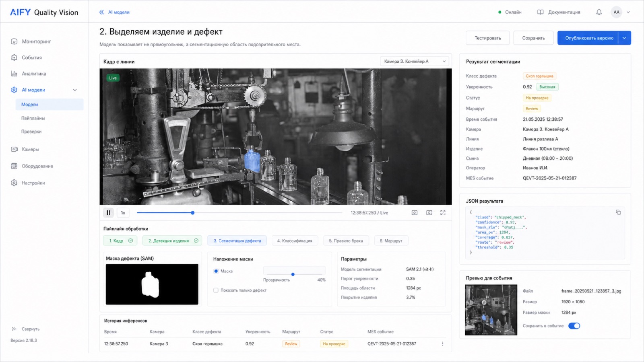Toggle the Сохранить в событие switch off
Screen dimensions: 644x362
pyautogui.click(x=574, y=326)
